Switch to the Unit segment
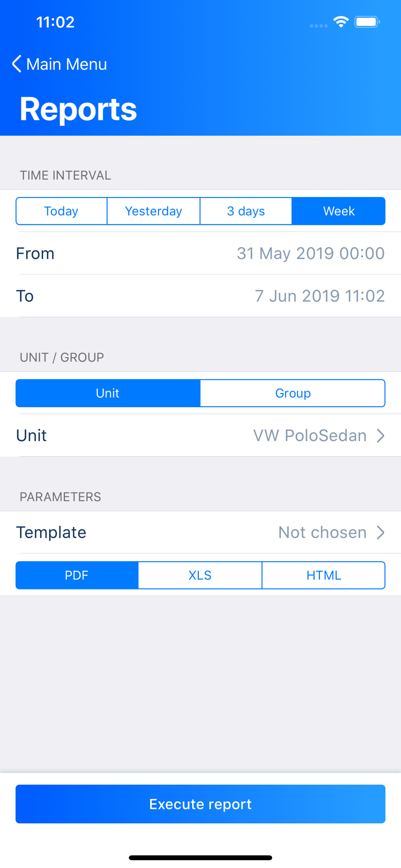 point(108,393)
